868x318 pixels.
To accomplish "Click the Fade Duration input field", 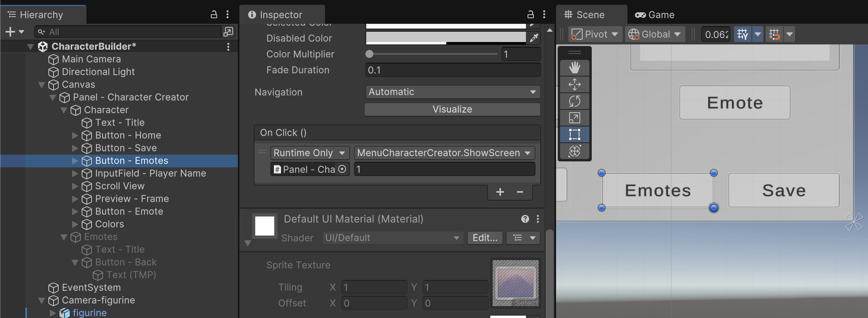I will tap(452, 70).
